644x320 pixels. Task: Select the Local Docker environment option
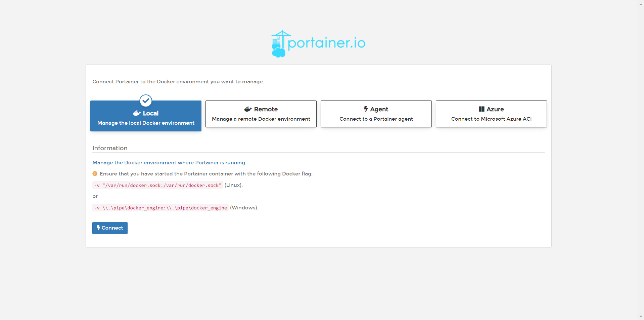pos(146,116)
